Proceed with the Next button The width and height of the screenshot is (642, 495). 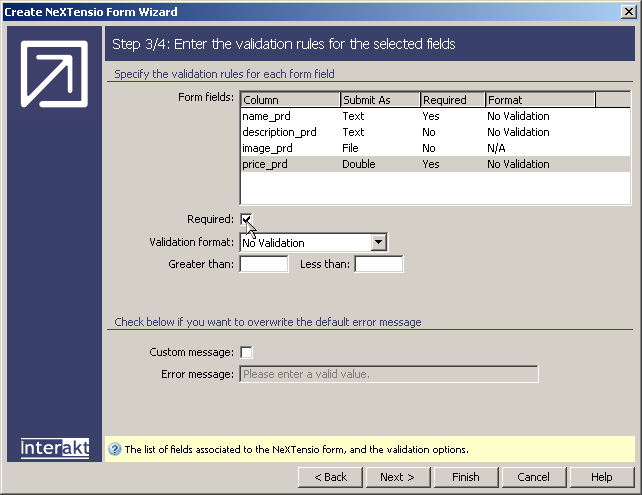pos(397,477)
